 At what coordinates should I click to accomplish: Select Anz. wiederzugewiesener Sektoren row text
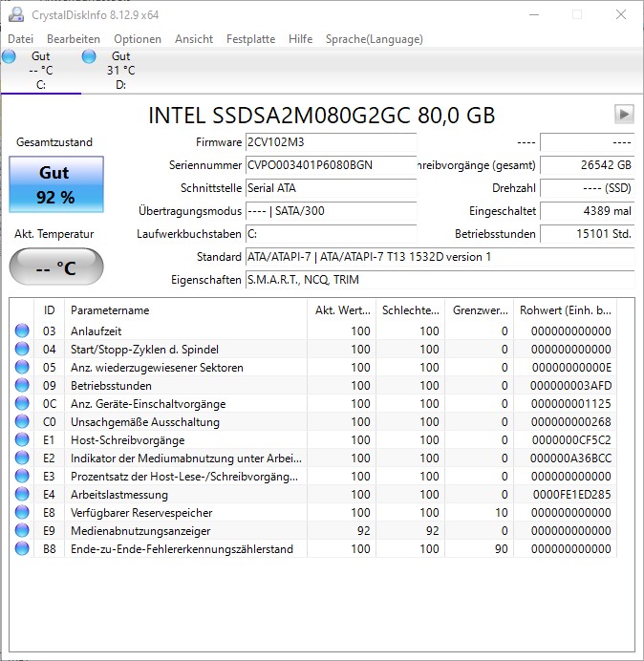point(157,368)
